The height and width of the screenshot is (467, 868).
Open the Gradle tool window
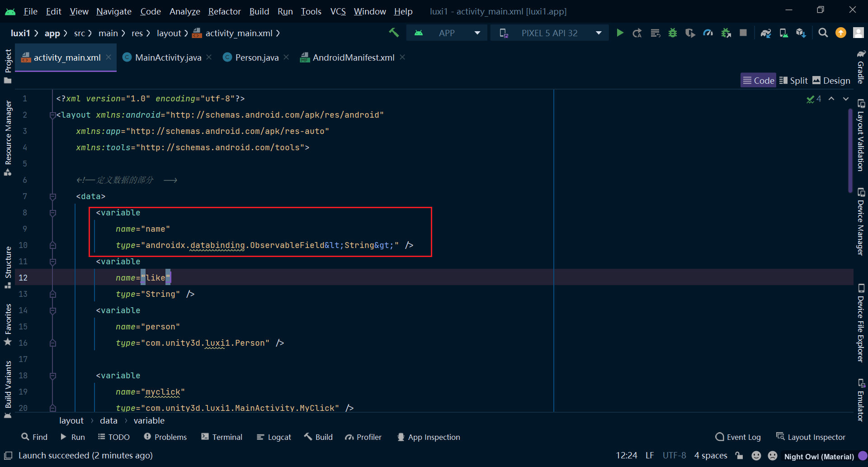[x=861, y=67]
